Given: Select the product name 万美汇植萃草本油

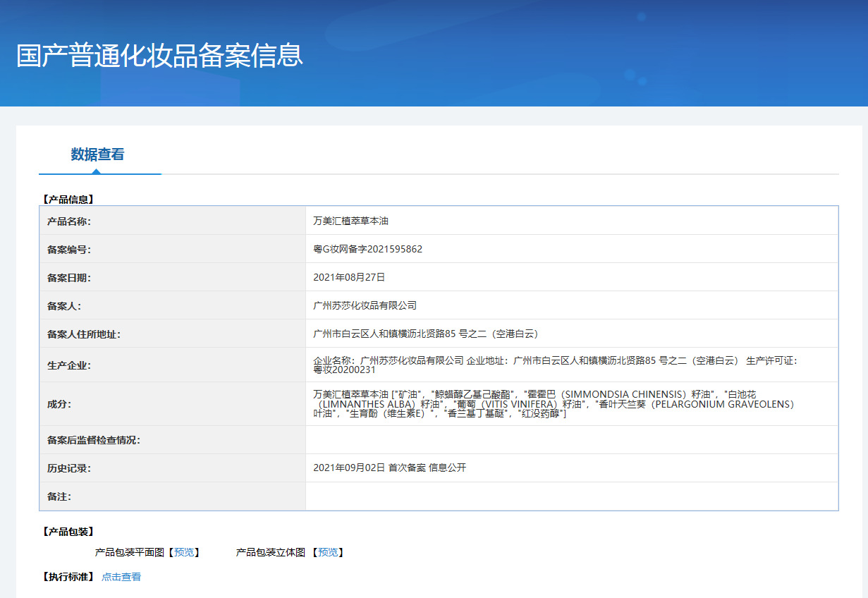Looking at the screenshot, I should pyautogui.click(x=350, y=221).
